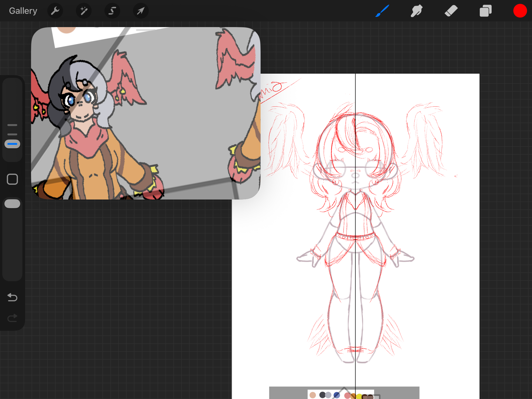
Task: Click the pink swatch on canvas palette
Action: [x=347, y=396]
